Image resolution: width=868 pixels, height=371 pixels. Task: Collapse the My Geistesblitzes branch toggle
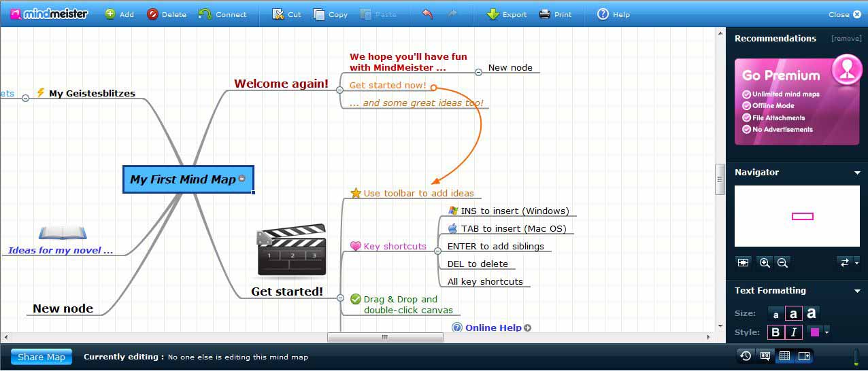25,98
